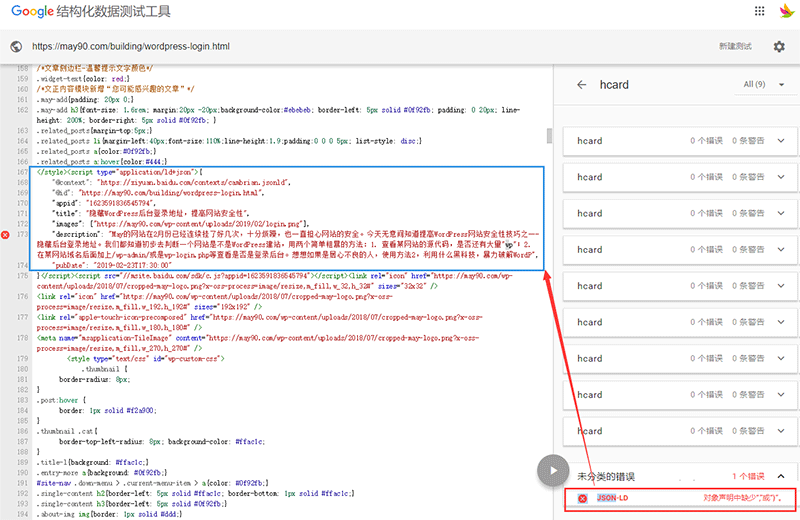Click the Google logo
The image size is (800, 520).
click(32, 11)
